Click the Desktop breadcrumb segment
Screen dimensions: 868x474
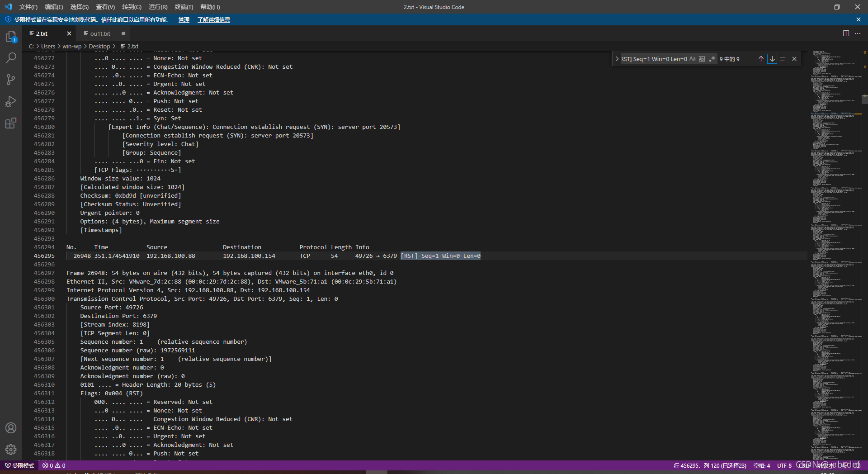pyautogui.click(x=99, y=46)
